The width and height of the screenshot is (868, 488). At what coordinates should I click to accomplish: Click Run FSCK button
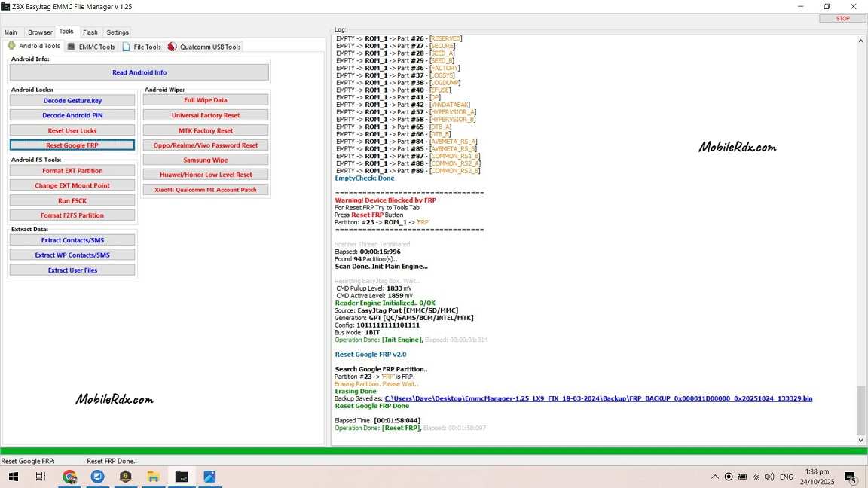pos(72,201)
